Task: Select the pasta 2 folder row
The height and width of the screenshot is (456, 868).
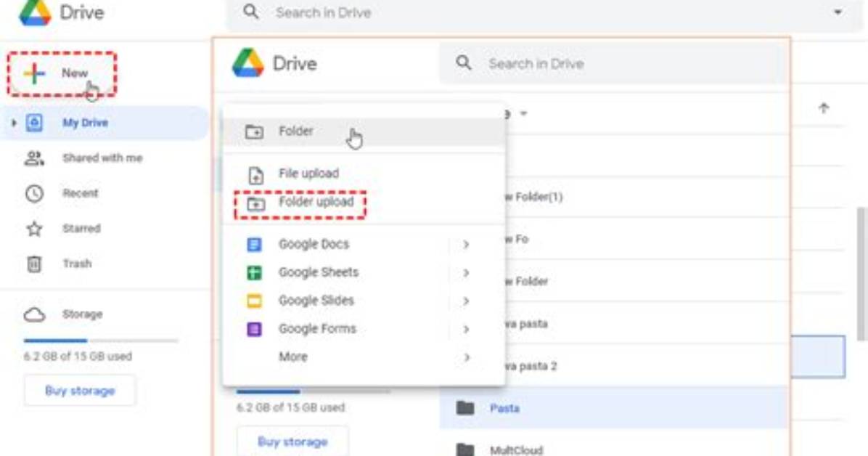Action: click(646, 366)
